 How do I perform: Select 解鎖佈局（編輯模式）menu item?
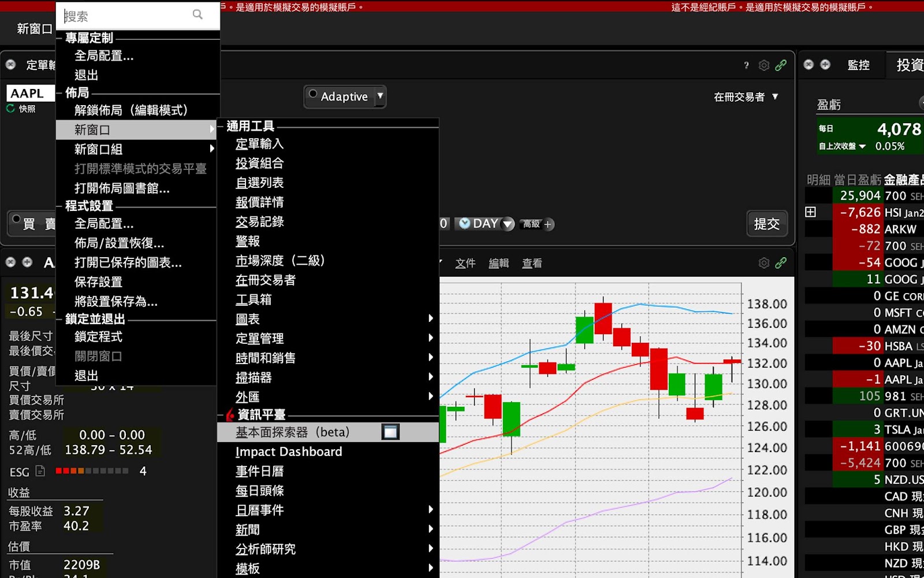point(136,110)
